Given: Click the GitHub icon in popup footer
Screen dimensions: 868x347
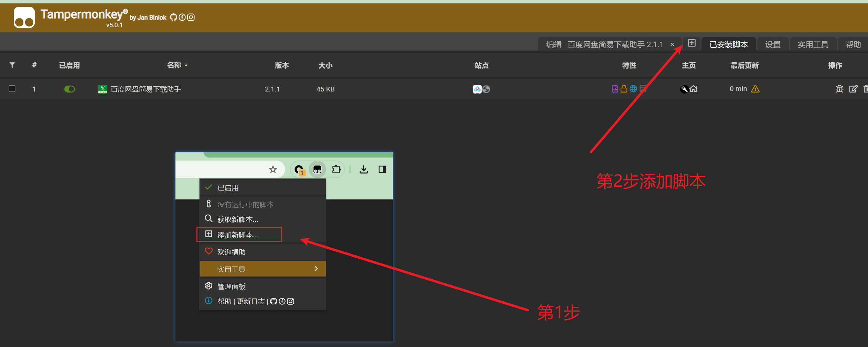Looking at the screenshot, I should point(274,301).
